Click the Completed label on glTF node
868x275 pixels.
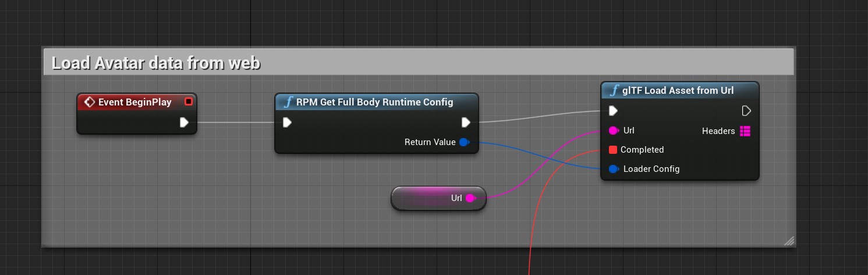tap(642, 150)
